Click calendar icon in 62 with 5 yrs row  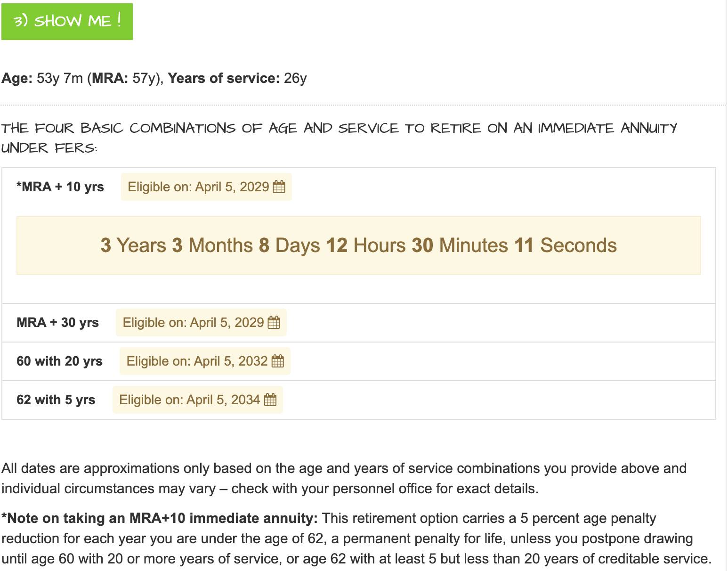point(270,400)
